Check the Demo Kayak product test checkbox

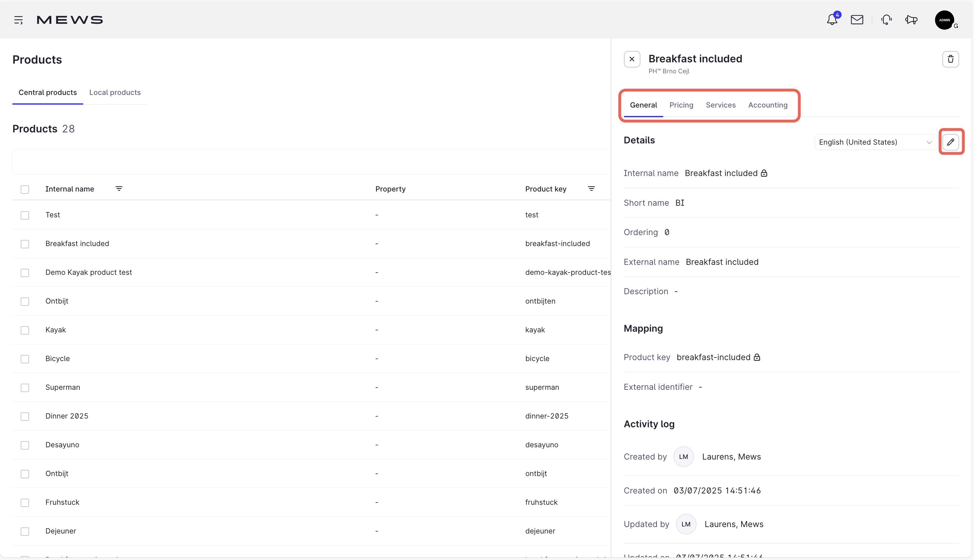[25, 273]
